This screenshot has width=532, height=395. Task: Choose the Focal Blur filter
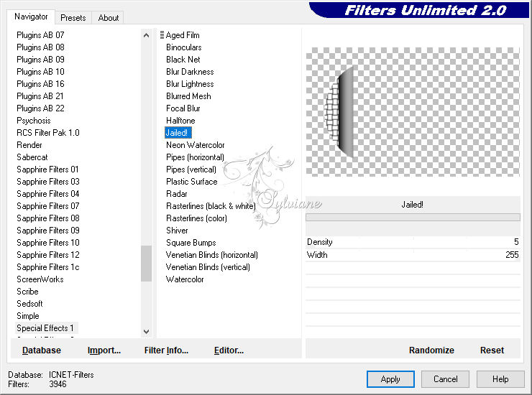(183, 108)
